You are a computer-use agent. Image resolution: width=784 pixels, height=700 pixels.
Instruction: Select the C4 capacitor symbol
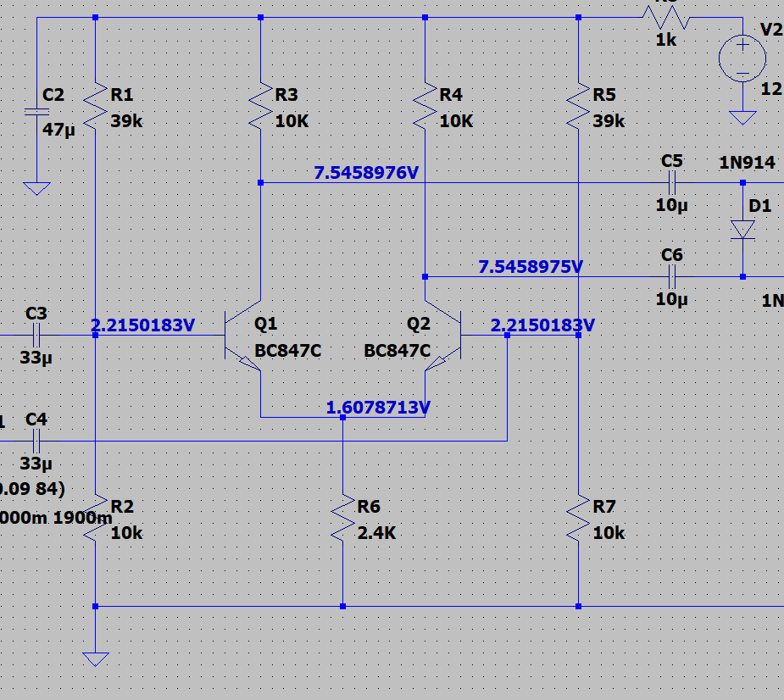36,441
